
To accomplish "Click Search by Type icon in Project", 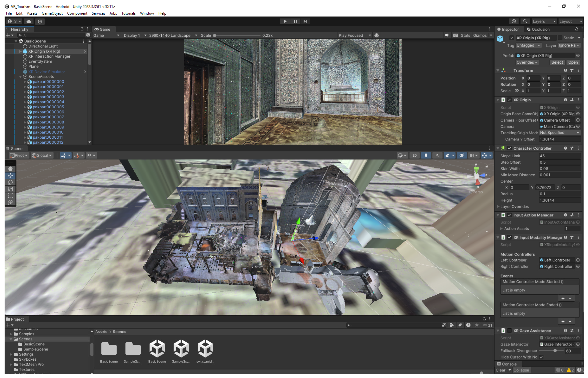I will click(x=451, y=325).
